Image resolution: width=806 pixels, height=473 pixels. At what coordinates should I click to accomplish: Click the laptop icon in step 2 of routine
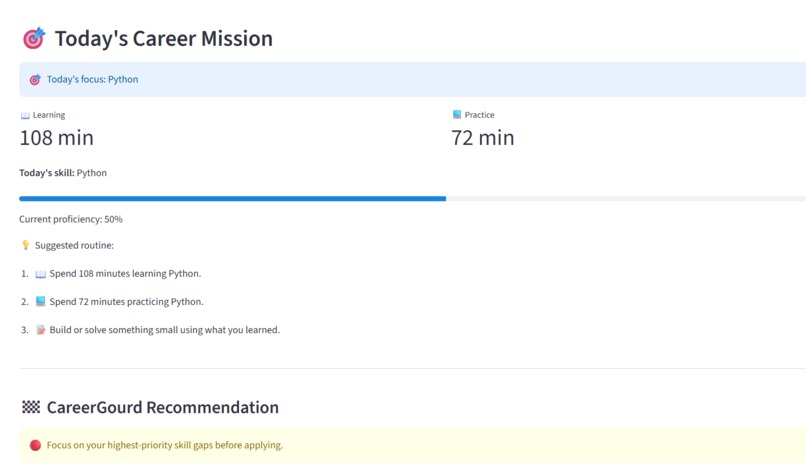click(41, 301)
